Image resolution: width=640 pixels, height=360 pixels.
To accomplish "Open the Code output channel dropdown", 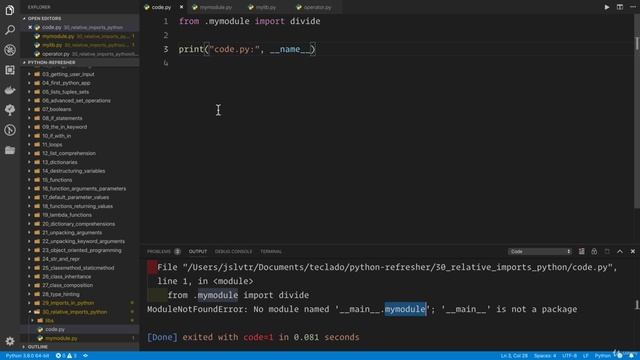I will (x=539, y=251).
